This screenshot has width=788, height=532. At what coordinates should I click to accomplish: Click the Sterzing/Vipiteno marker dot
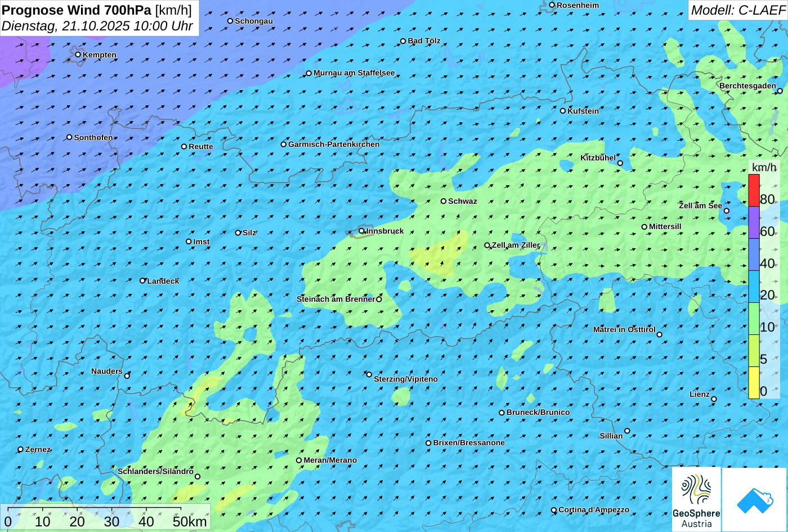click(369, 374)
